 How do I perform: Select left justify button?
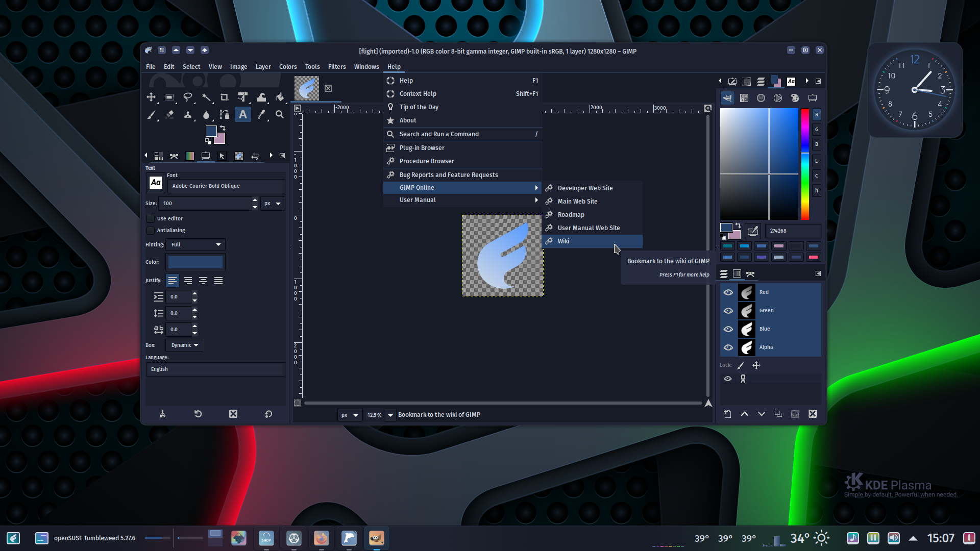(x=173, y=281)
